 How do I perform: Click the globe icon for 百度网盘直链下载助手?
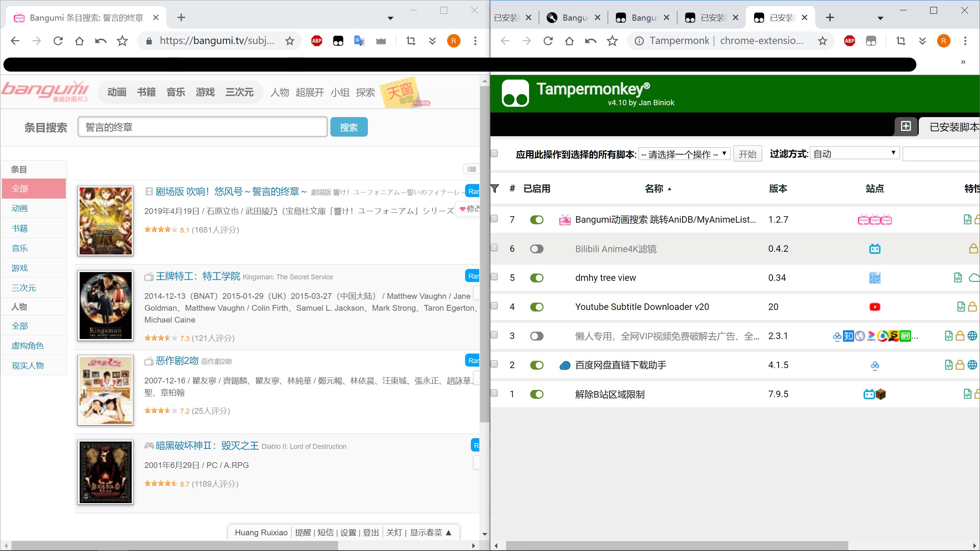tap(972, 365)
